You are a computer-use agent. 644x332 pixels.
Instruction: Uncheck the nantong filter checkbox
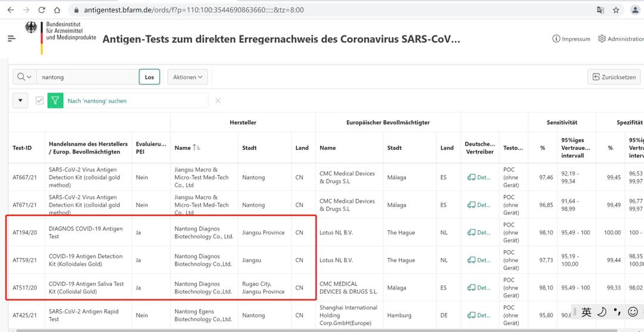point(39,101)
